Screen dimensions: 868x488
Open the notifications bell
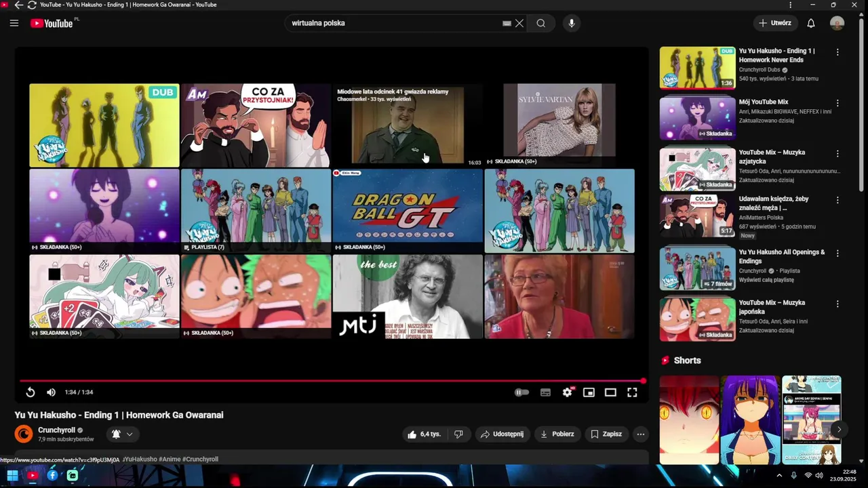pyautogui.click(x=811, y=23)
